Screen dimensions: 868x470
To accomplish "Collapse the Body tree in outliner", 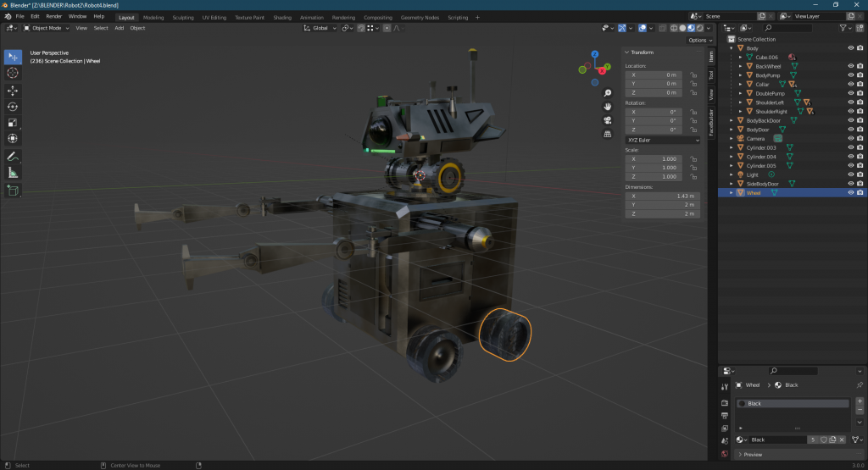I will tap(732, 48).
